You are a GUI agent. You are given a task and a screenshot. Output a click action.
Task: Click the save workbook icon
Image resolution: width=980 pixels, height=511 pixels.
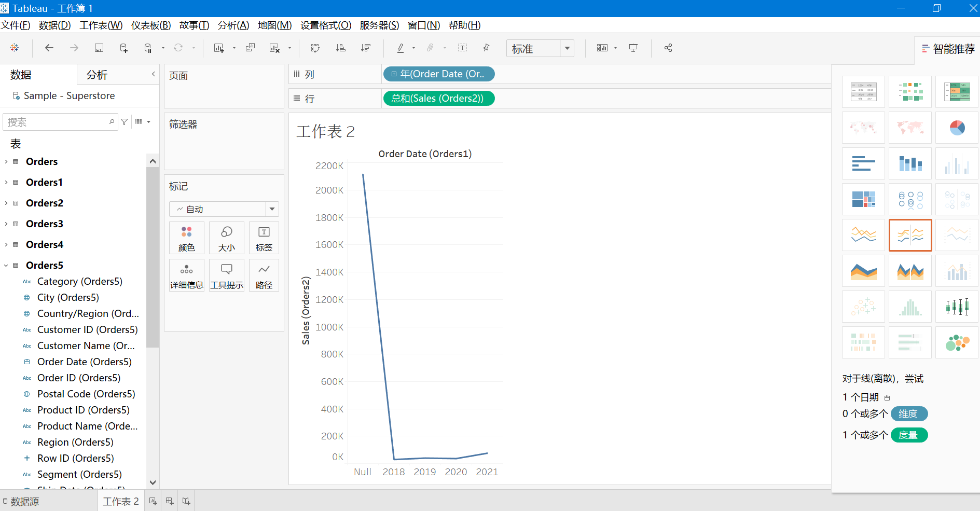click(x=99, y=48)
